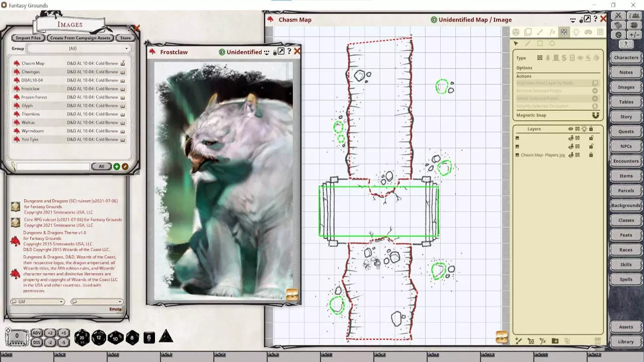This screenshot has width=644, height=362.
Task: Open the chat language dropdown beside GM
Action: click(97, 302)
